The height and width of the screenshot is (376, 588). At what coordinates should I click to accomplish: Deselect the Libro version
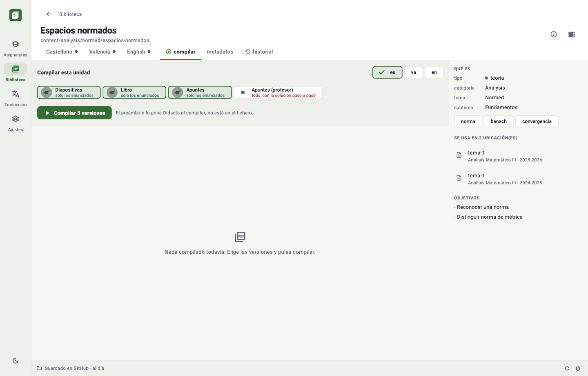[x=134, y=92]
